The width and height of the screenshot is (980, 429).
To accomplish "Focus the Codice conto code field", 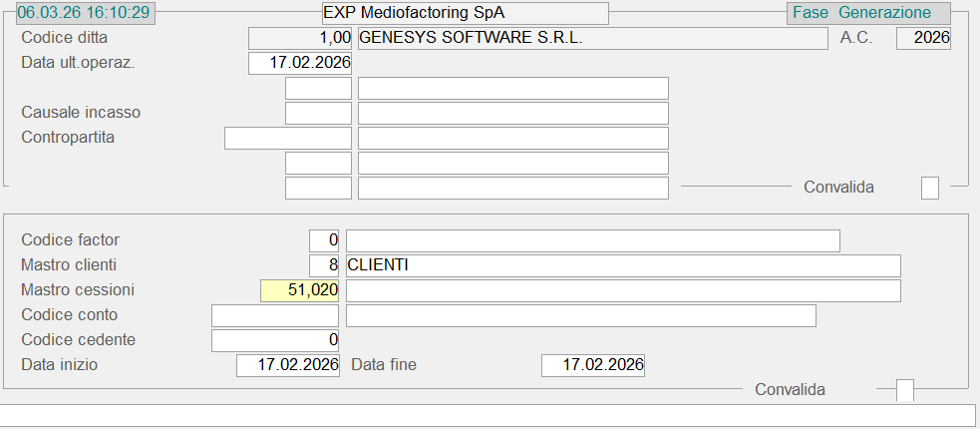I will [275, 316].
